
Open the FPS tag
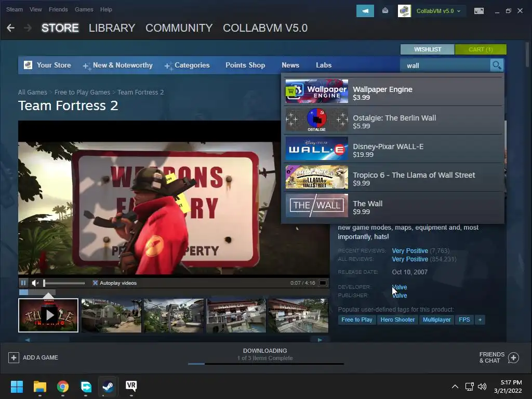point(464,320)
